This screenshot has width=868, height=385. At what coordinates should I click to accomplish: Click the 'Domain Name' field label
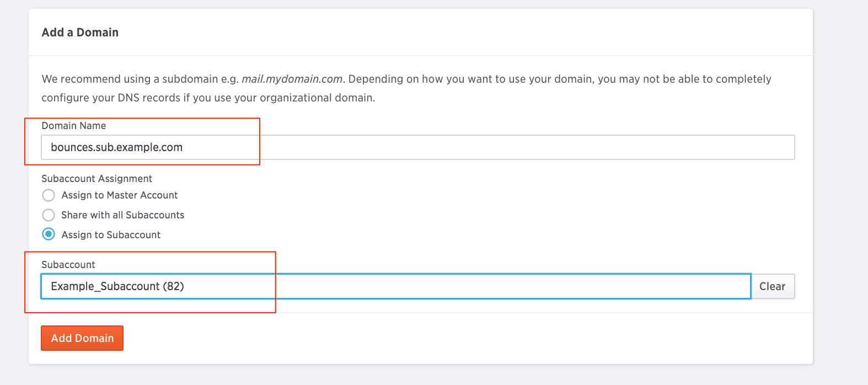click(74, 126)
